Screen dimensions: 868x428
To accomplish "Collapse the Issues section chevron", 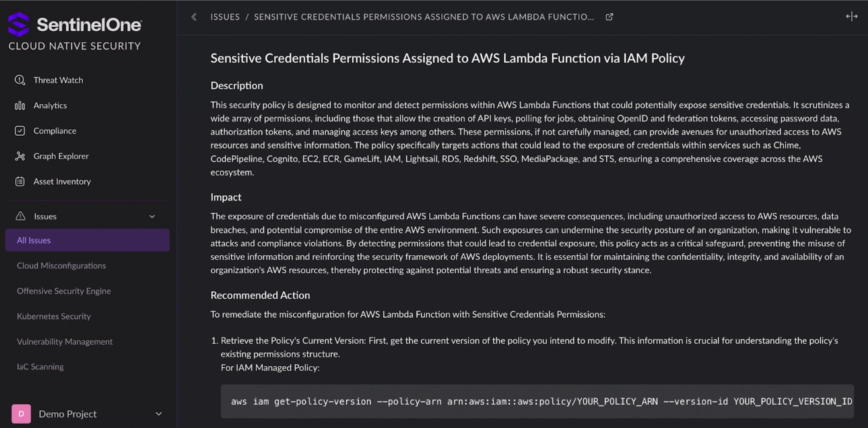I will tap(152, 217).
